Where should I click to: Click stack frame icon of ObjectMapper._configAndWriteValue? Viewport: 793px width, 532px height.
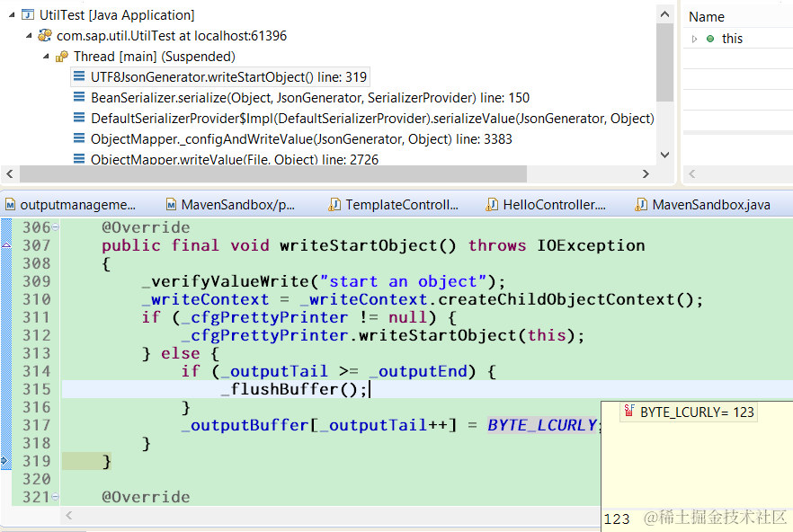pyautogui.click(x=79, y=138)
